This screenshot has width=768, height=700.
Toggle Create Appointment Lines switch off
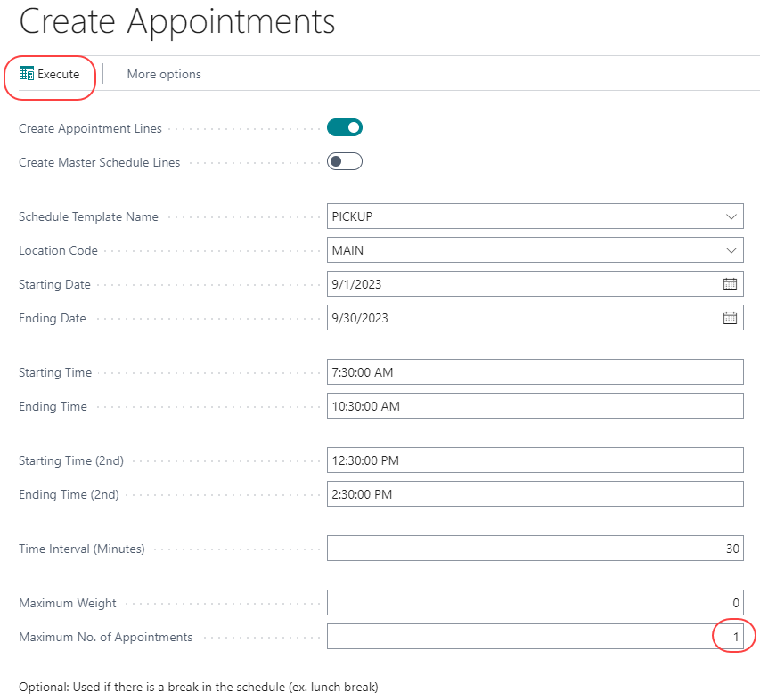pyautogui.click(x=345, y=128)
